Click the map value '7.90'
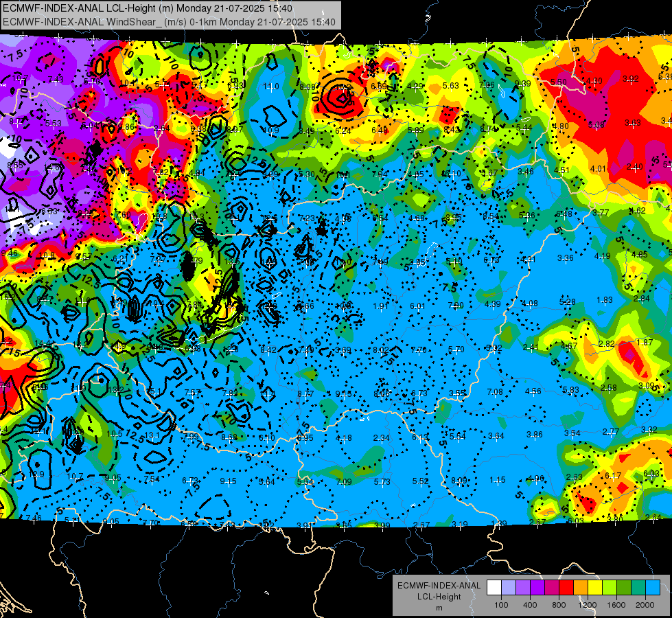Viewport: 672px width, 618px height. [456, 306]
